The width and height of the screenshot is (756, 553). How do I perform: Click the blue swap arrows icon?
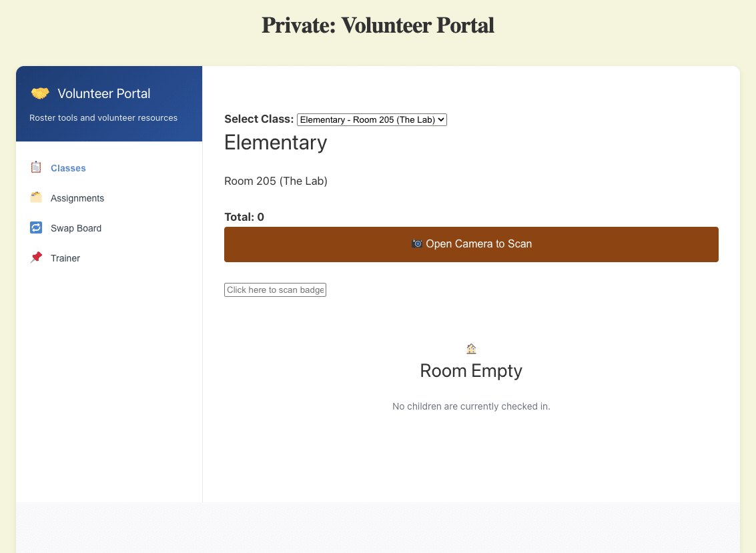point(36,227)
